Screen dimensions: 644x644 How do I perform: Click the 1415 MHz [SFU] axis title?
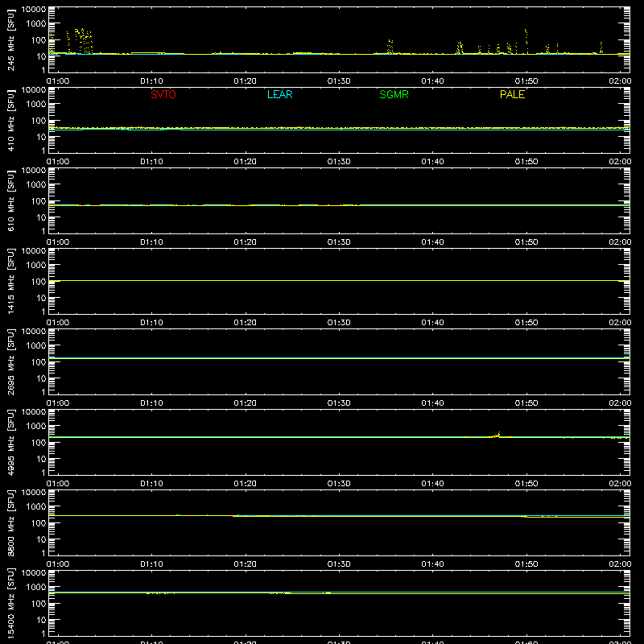[x=10, y=281]
